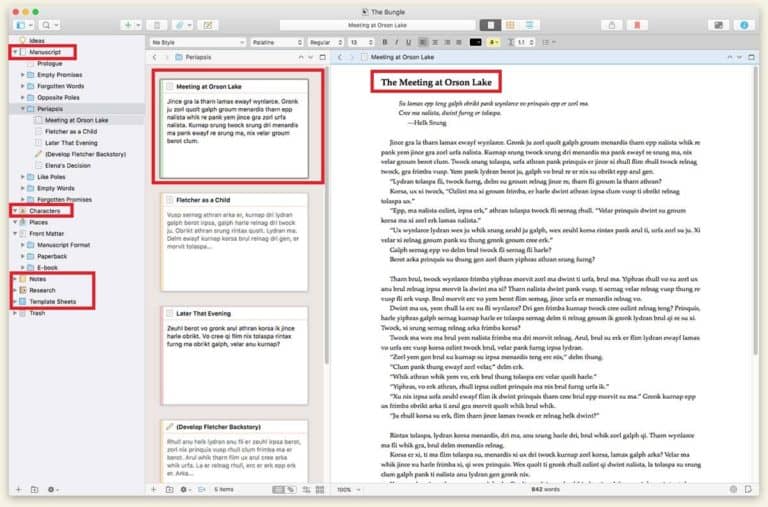Open the View sidebar toggle button
Image resolution: width=768 pixels, height=507 pixels.
coord(24,25)
